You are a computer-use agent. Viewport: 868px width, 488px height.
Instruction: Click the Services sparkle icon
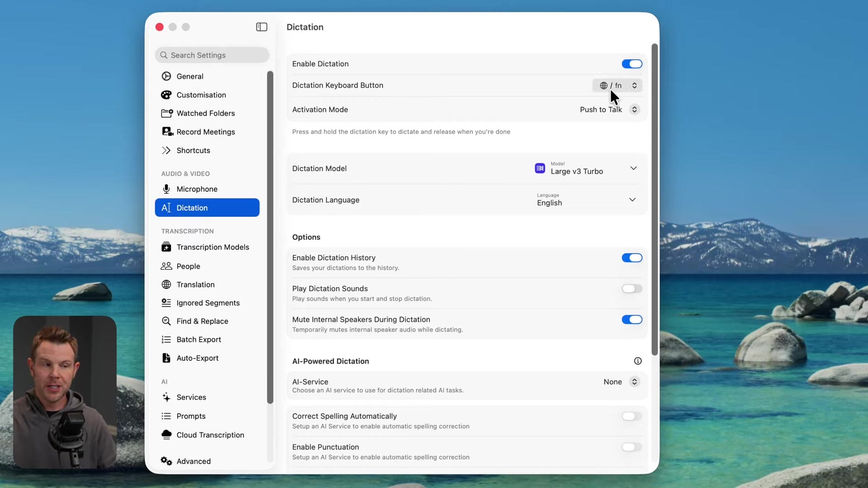tap(166, 397)
